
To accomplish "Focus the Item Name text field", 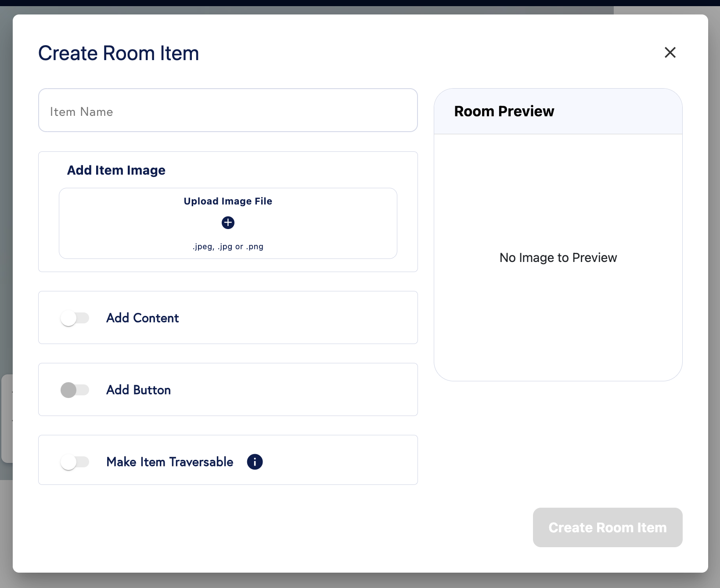I will click(228, 110).
